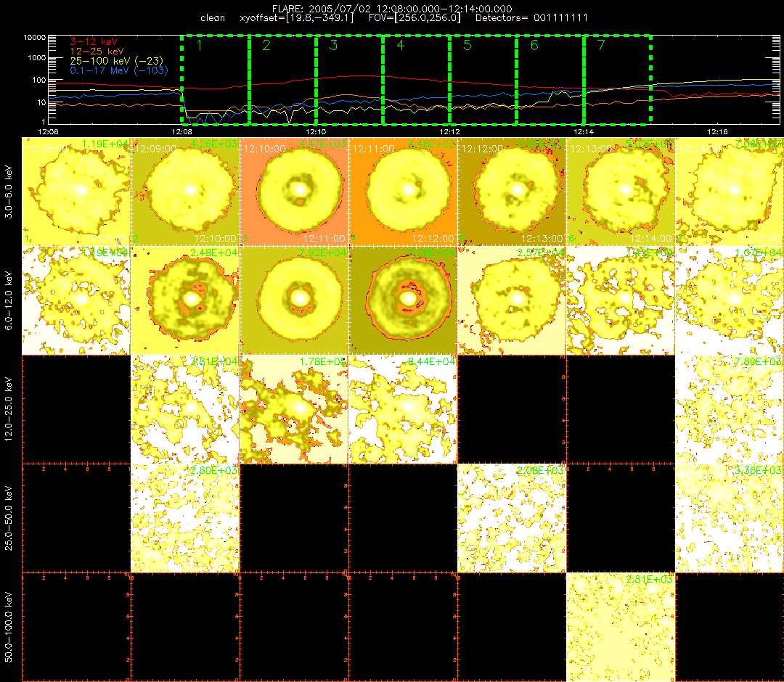The height and width of the screenshot is (682, 784).
Task: Select interval 3 box in the light curve
Action: point(349,79)
